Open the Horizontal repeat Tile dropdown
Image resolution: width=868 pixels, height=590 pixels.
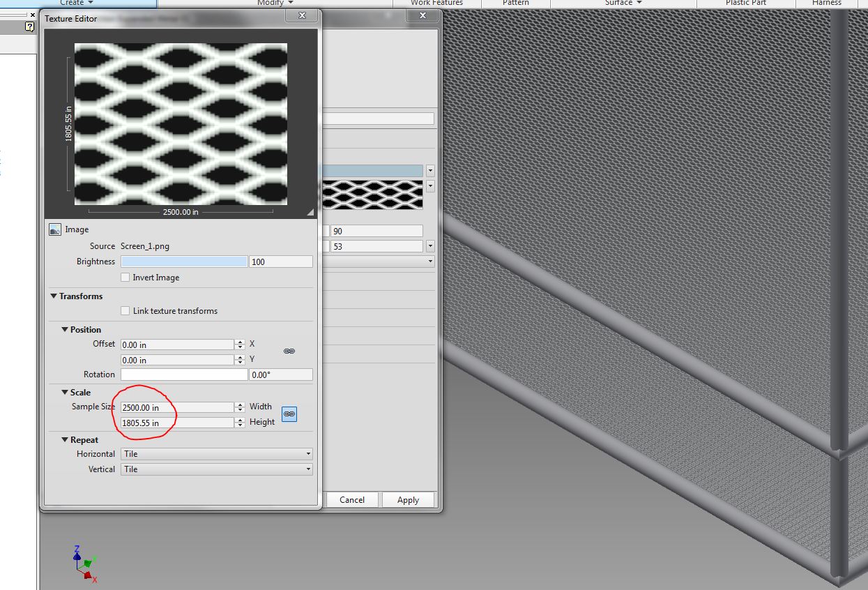tap(307, 454)
